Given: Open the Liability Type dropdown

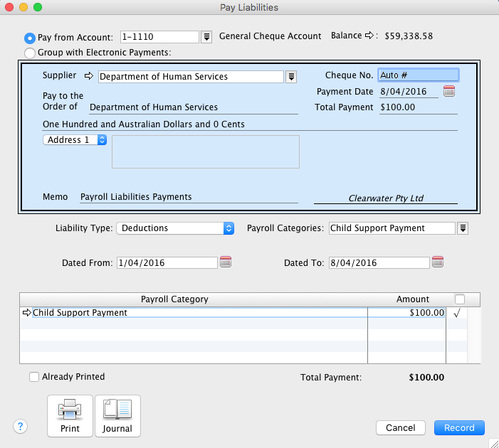Looking at the screenshot, I should pos(176,228).
